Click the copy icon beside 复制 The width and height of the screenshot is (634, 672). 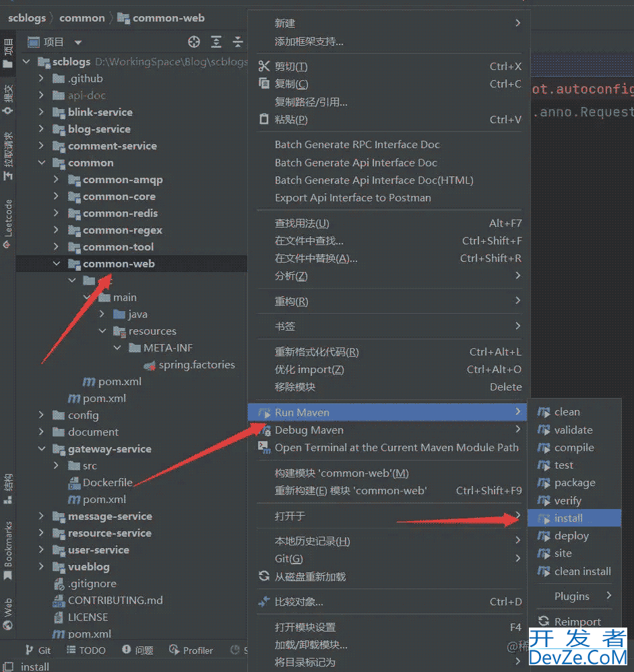pos(264,83)
